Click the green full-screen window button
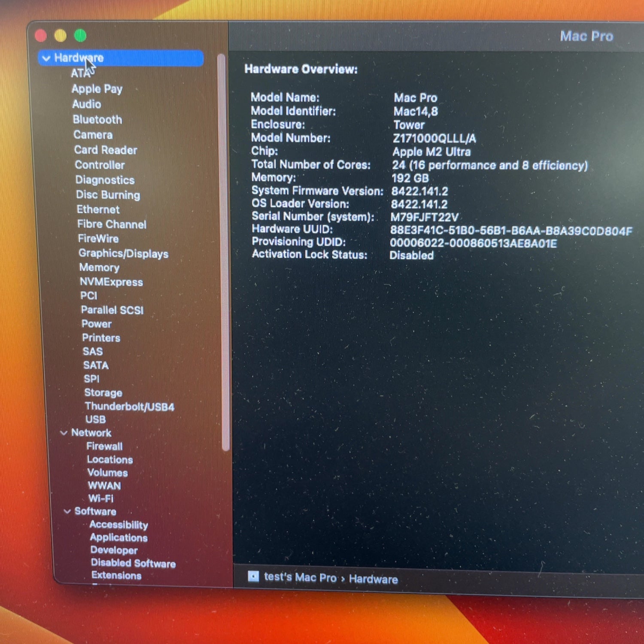 tap(80, 36)
